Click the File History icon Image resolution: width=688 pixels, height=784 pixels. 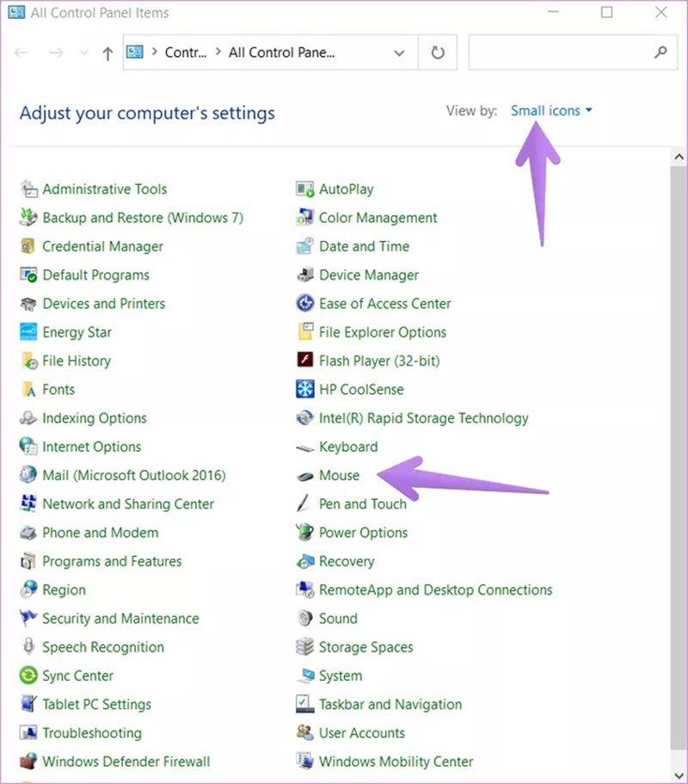click(x=28, y=361)
